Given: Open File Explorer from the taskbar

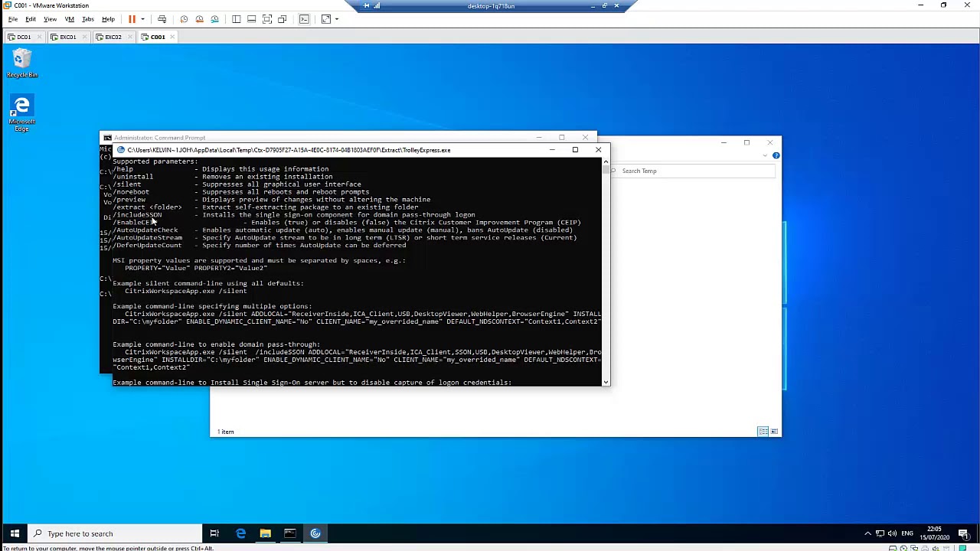Looking at the screenshot, I should [x=265, y=533].
